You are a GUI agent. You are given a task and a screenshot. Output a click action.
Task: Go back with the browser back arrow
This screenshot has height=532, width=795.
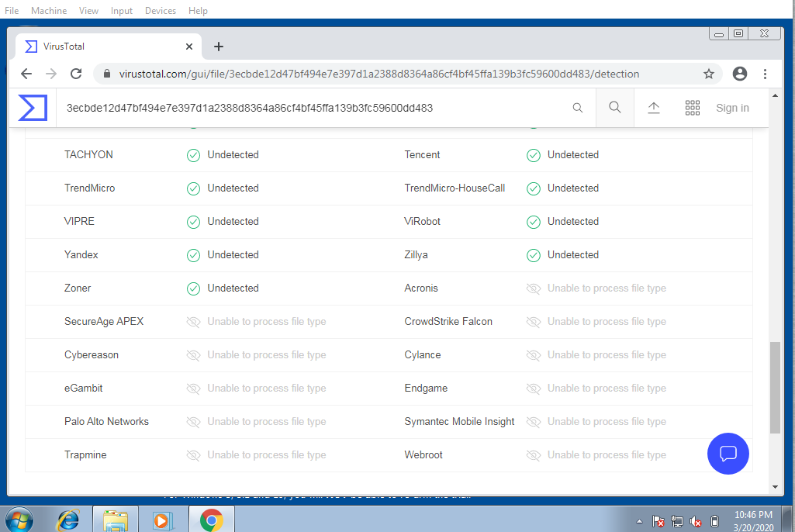coord(26,74)
